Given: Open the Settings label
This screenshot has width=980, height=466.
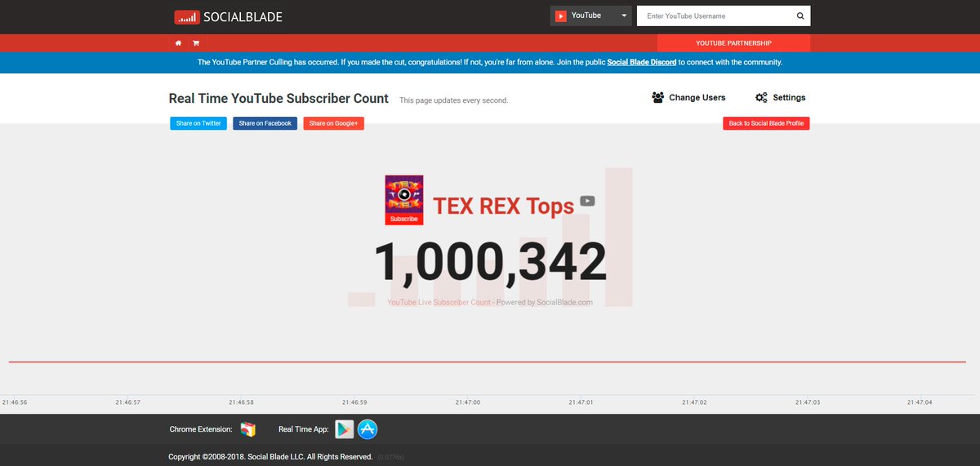Looking at the screenshot, I should tap(790, 97).
